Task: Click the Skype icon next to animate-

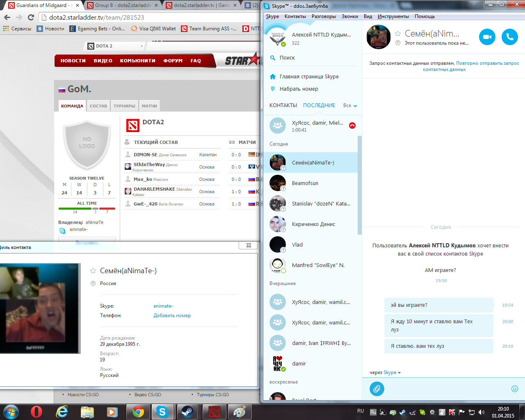Action: [x=62, y=231]
